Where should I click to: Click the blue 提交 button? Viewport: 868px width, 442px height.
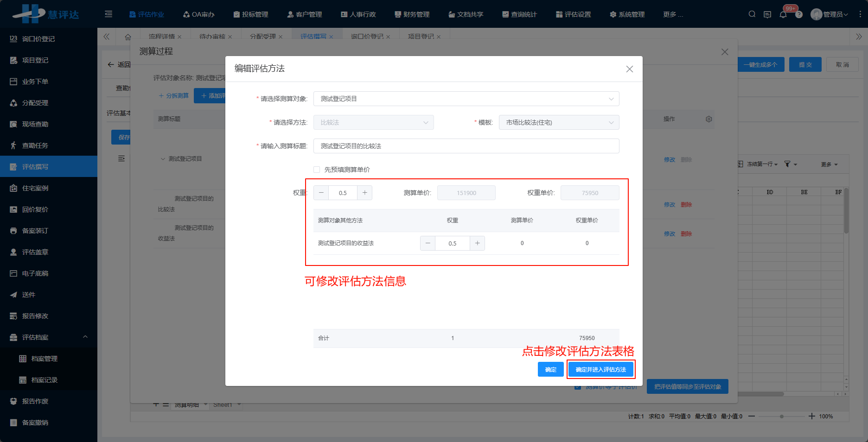click(805, 64)
